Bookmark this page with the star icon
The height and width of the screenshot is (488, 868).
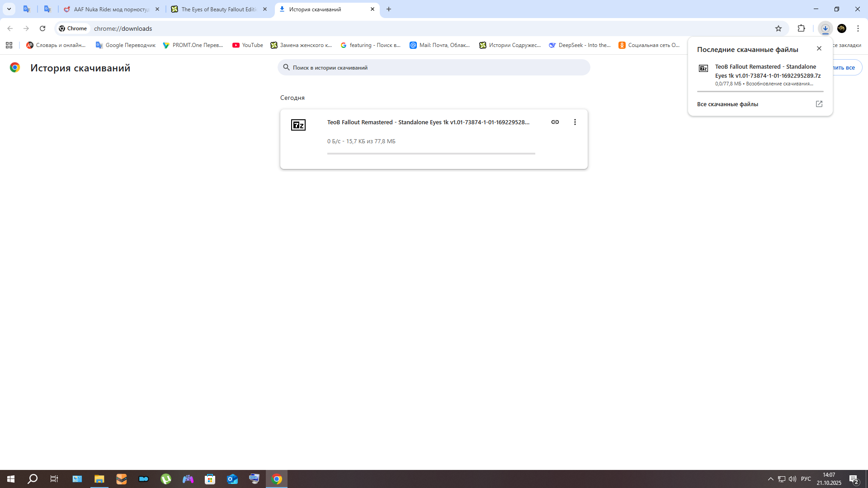(x=778, y=28)
